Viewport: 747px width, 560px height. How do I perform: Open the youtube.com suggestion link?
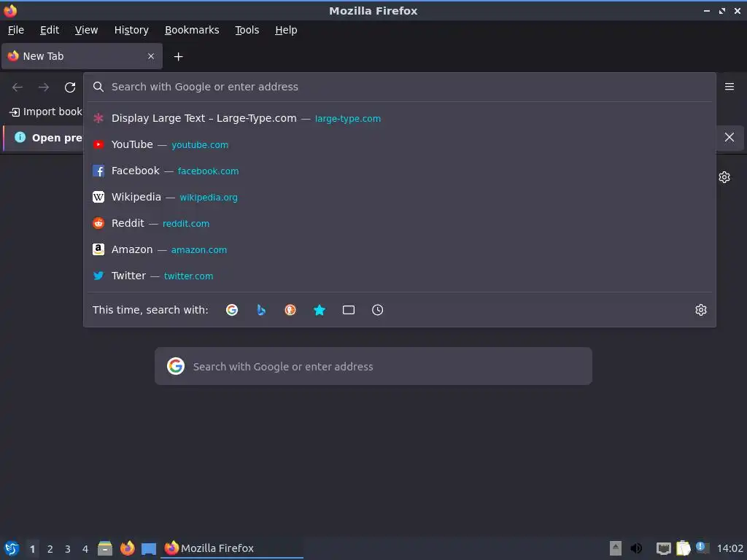point(200,145)
